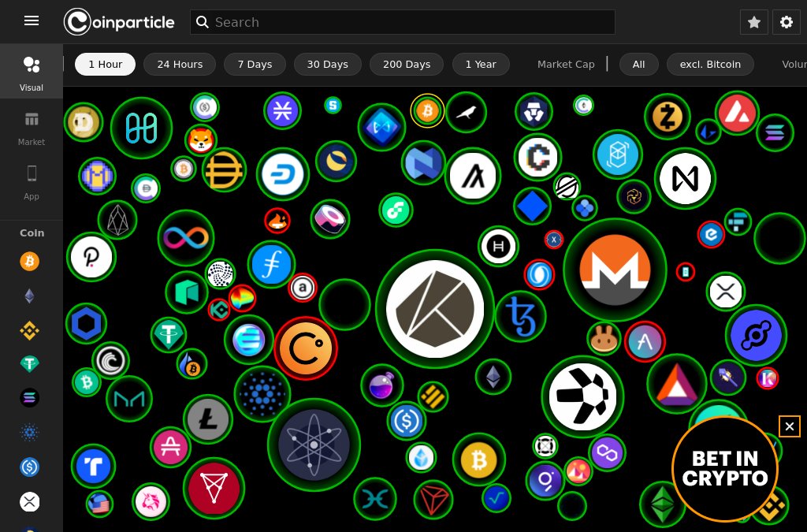Switch to the Market view
The height and width of the screenshot is (532, 807).
(x=32, y=128)
